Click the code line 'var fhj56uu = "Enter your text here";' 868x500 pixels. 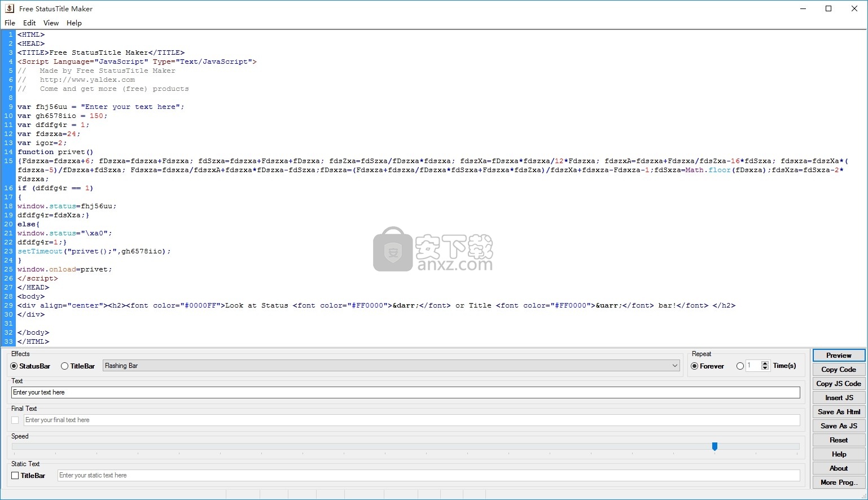point(100,107)
